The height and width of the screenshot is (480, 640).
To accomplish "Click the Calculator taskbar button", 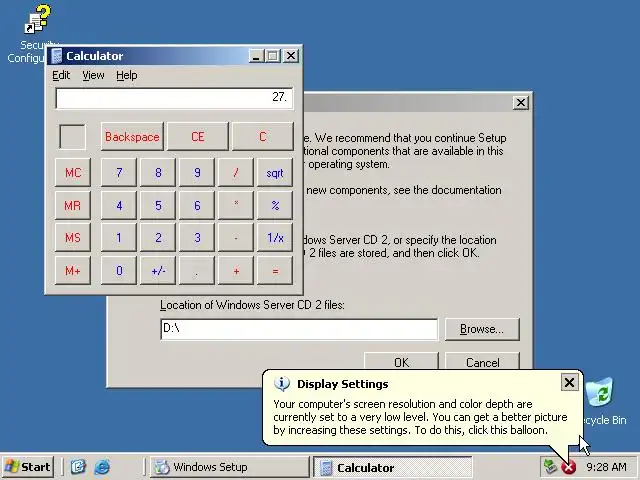I will (392, 467).
